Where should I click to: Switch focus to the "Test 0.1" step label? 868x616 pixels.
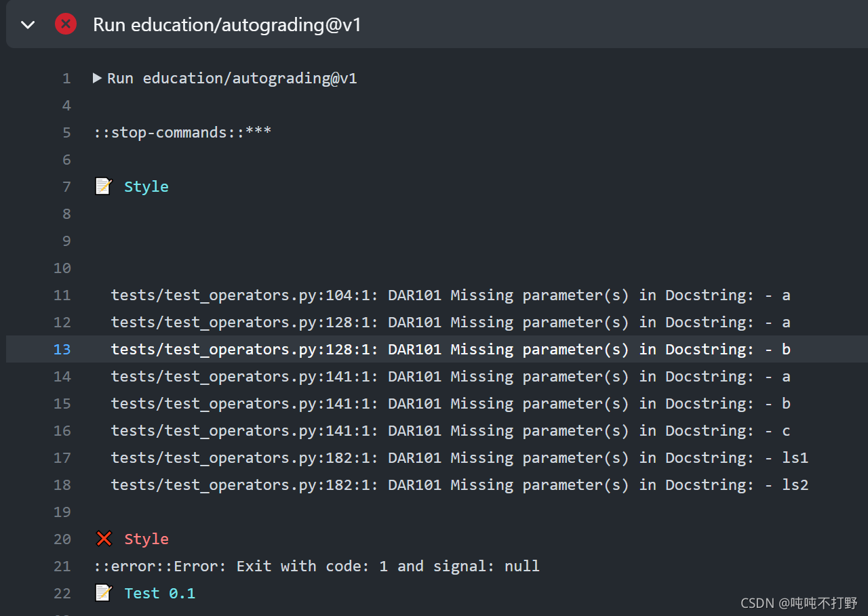(159, 592)
